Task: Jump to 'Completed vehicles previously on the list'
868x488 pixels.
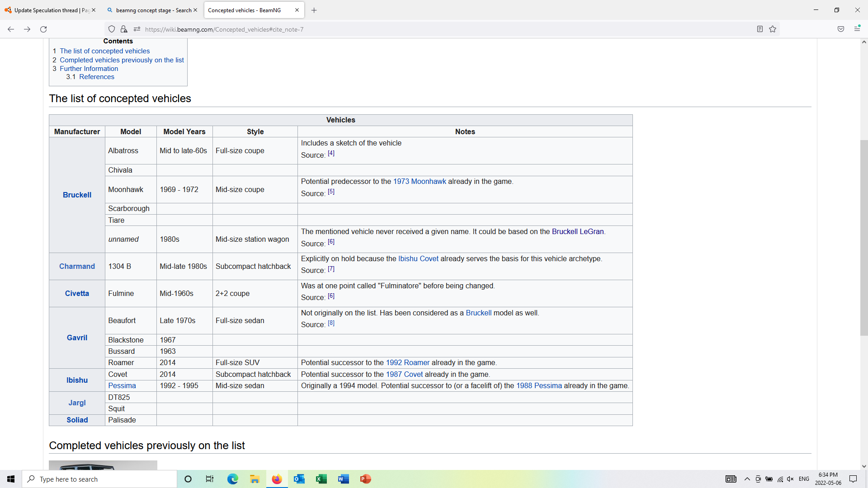Action: pos(122,60)
